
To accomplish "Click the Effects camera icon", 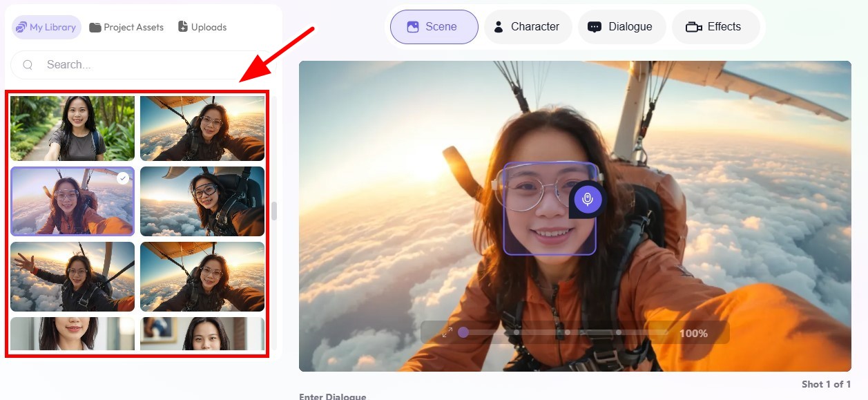I will click(x=693, y=27).
